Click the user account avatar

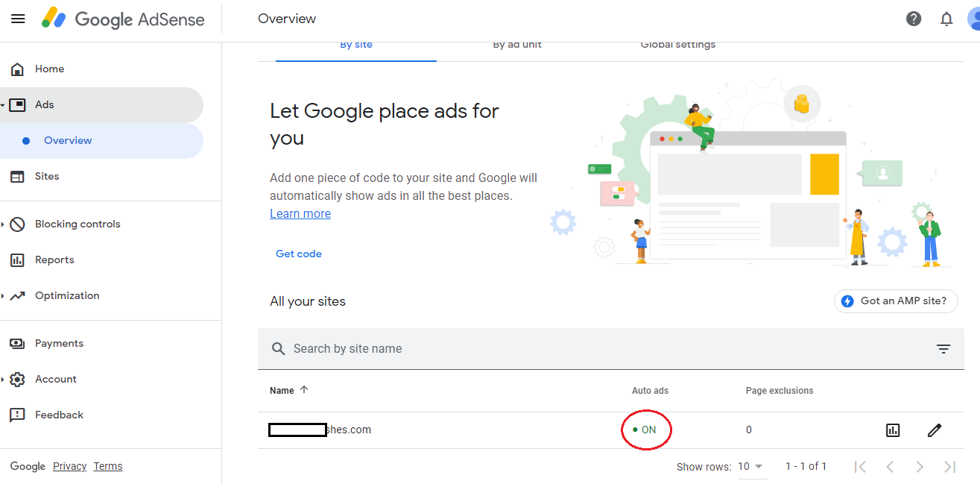(x=973, y=19)
